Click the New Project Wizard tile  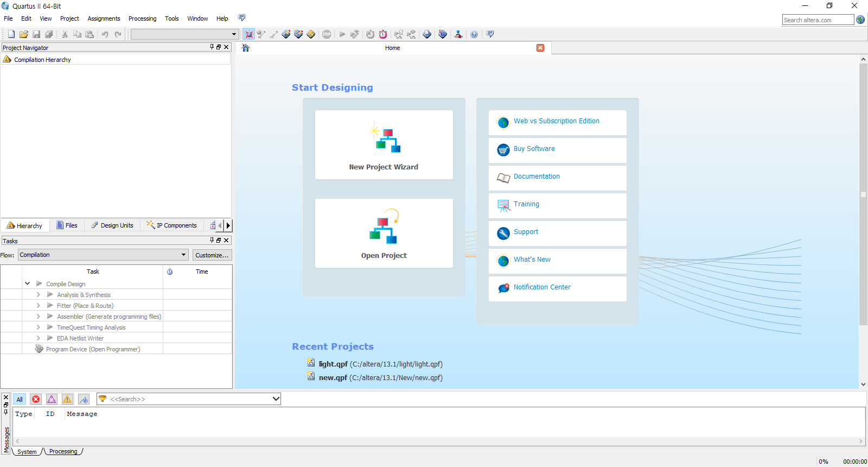(384, 145)
